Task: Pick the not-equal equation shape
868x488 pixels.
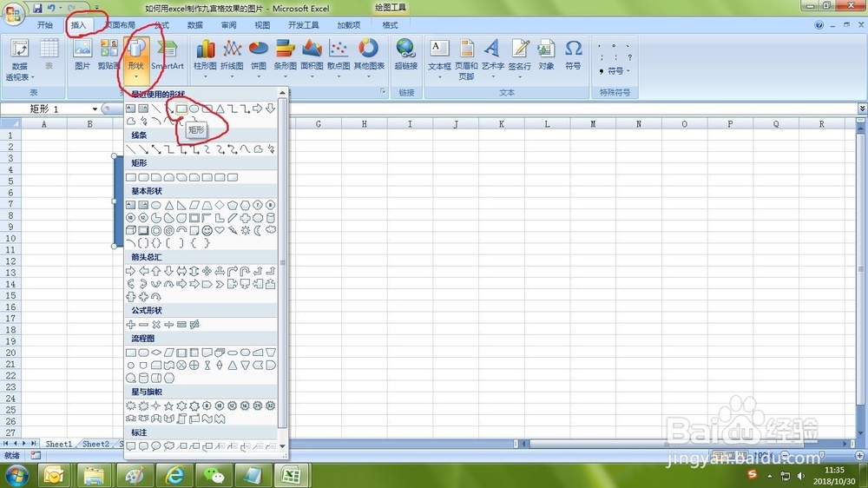Action: (194, 325)
